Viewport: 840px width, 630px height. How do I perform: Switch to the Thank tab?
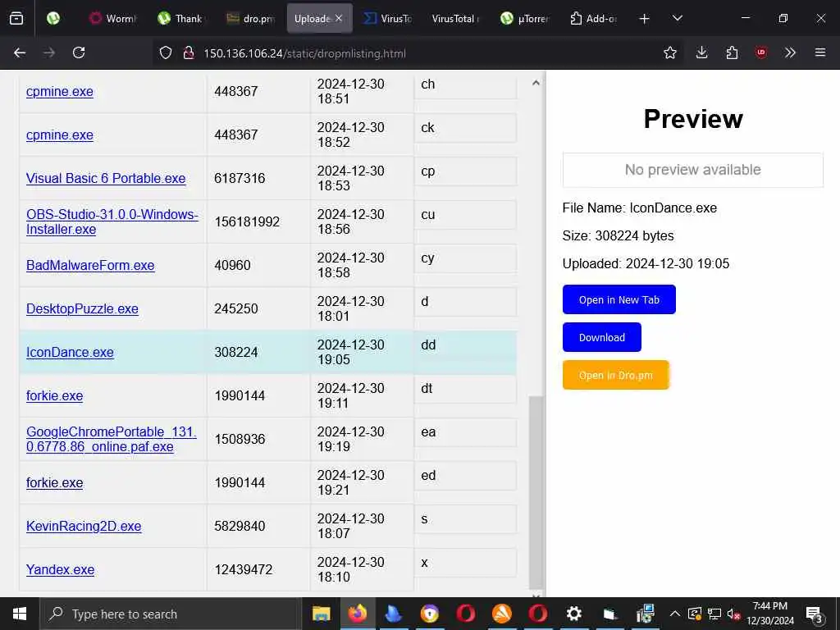click(x=180, y=18)
